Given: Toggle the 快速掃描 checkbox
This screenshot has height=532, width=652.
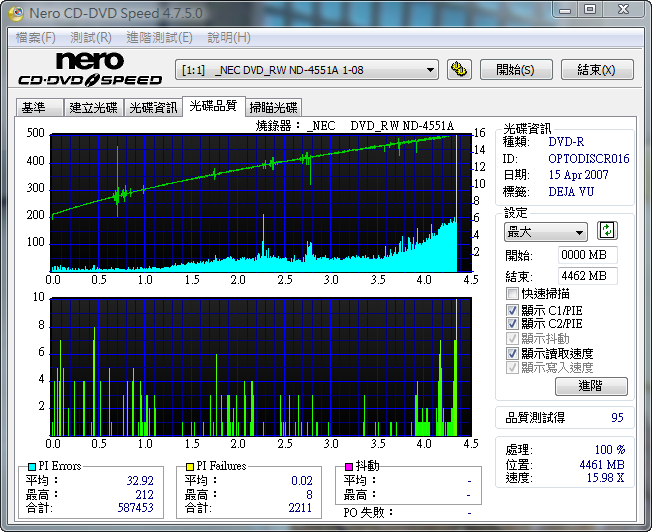Looking at the screenshot, I should click(512, 294).
